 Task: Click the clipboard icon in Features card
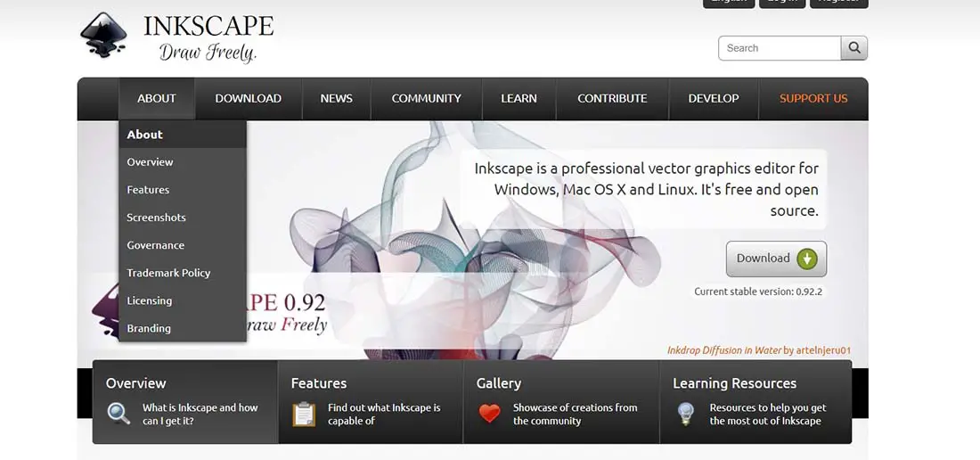pyautogui.click(x=304, y=414)
